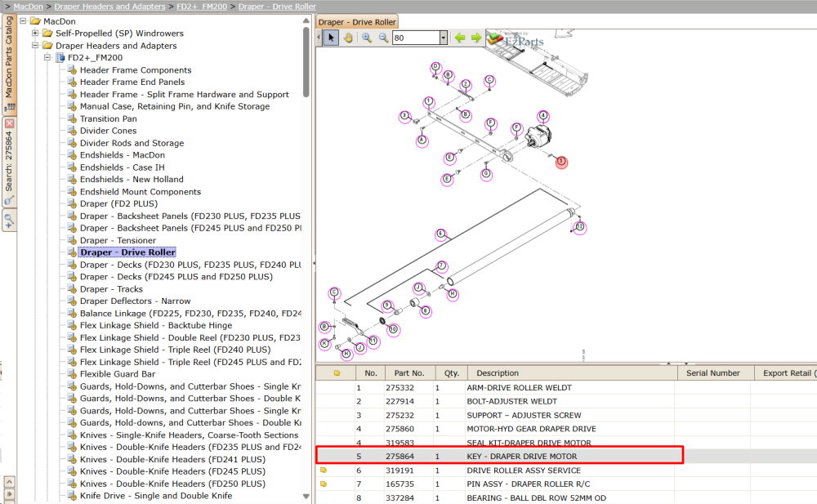The height and width of the screenshot is (504, 817).
Task: Click the tree scrollbar down arrow
Action: pos(306,496)
